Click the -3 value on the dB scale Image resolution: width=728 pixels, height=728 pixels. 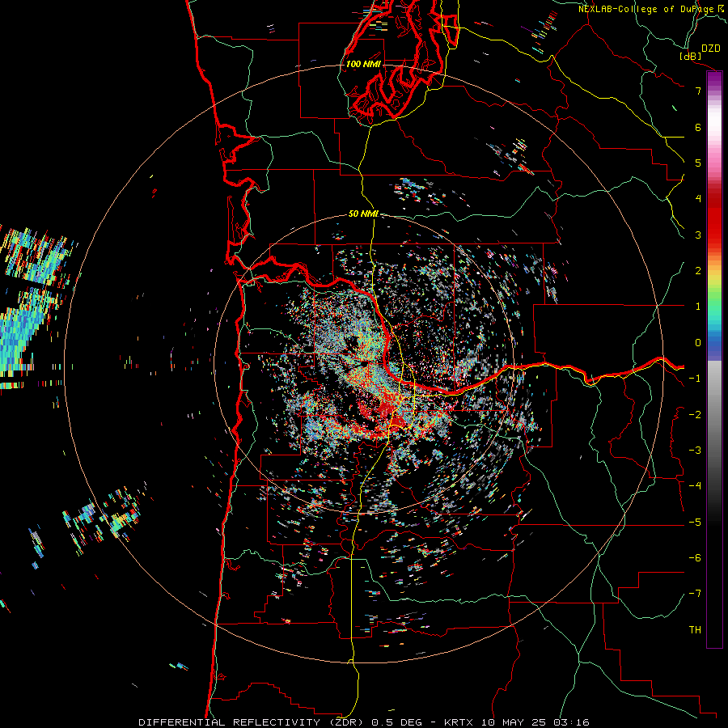coord(695,451)
